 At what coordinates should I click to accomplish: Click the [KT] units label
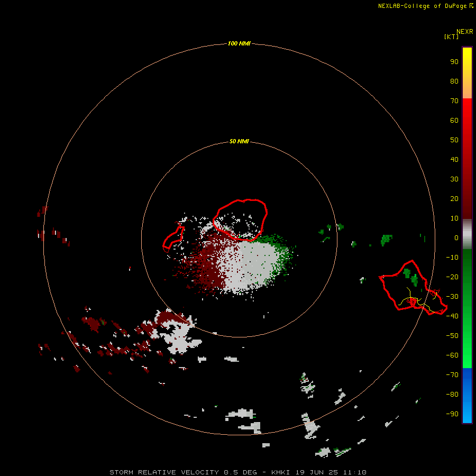(x=451, y=36)
